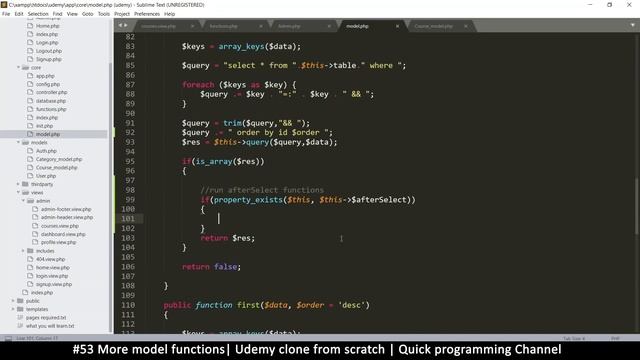Click the file icon beside database.php
Screen dimensions: 640x360
pos(30,101)
